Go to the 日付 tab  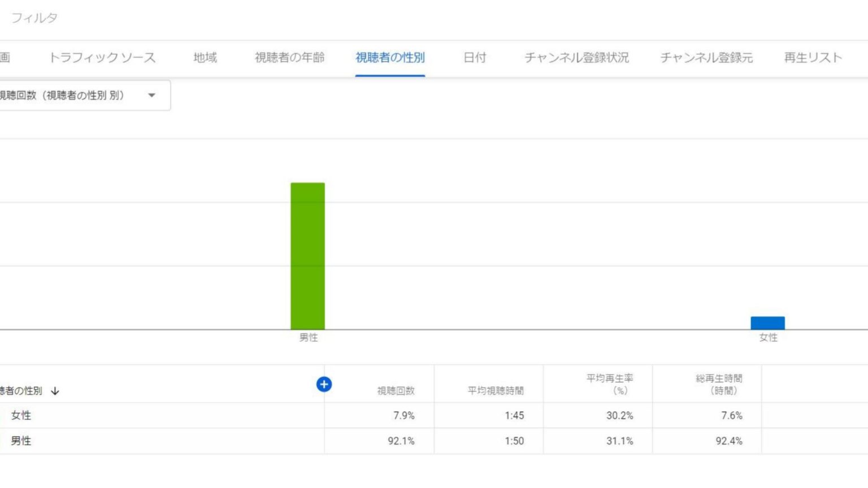pos(475,58)
